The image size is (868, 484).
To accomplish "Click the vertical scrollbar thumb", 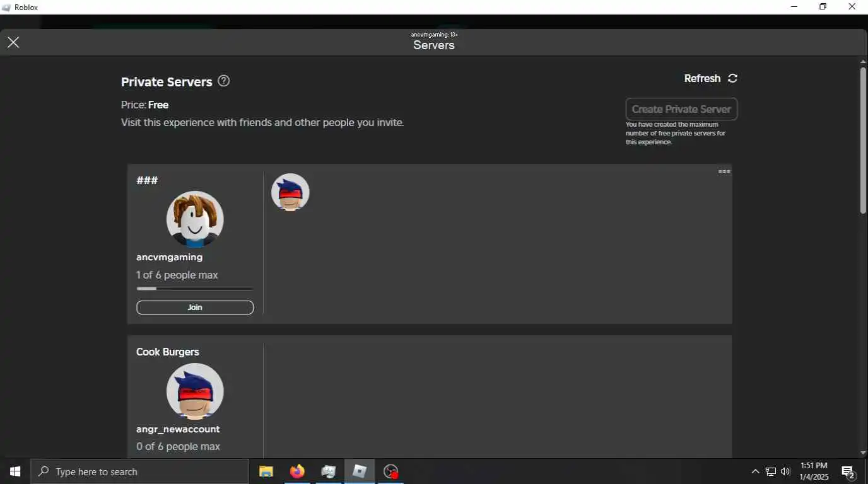I will point(863,140).
